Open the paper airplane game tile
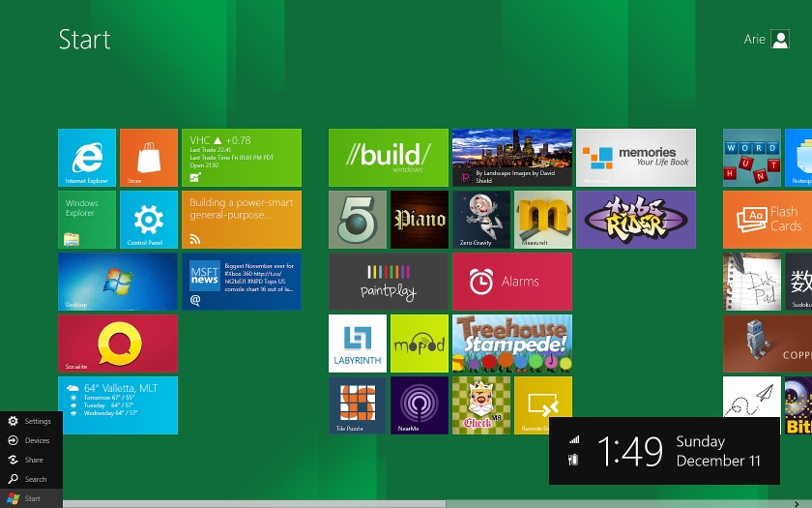The image size is (812, 508). [752, 397]
